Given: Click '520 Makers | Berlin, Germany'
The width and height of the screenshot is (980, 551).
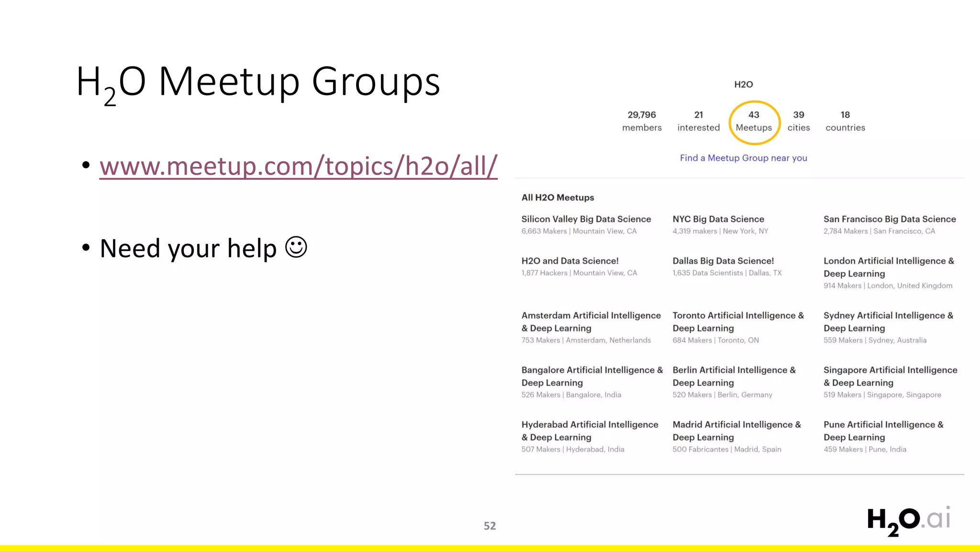Looking at the screenshot, I should (722, 395).
